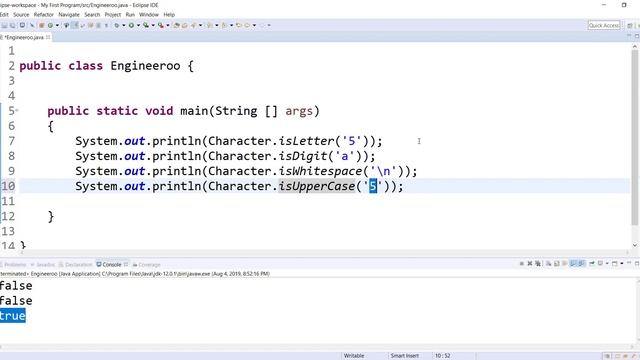The height and width of the screenshot is (360, 640).
Task: Open the Navigate menu
Action: click(x=69, y=15)
